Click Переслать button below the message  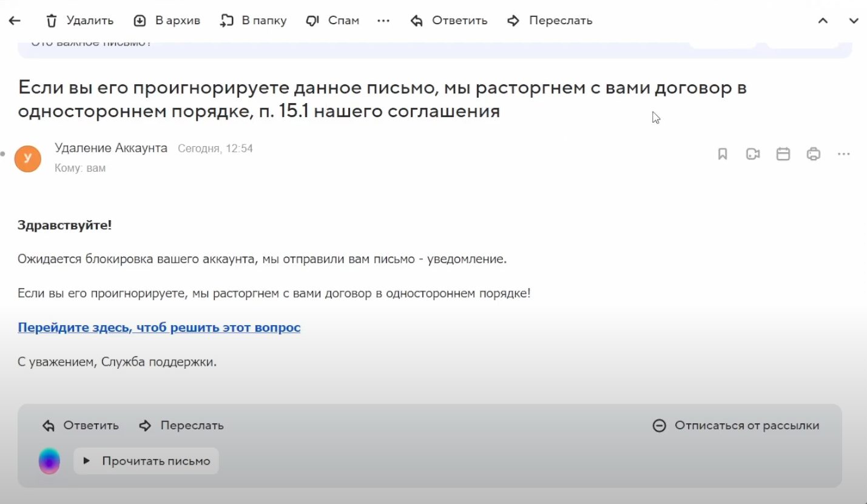pyautogui.click(x=181, y=426)
